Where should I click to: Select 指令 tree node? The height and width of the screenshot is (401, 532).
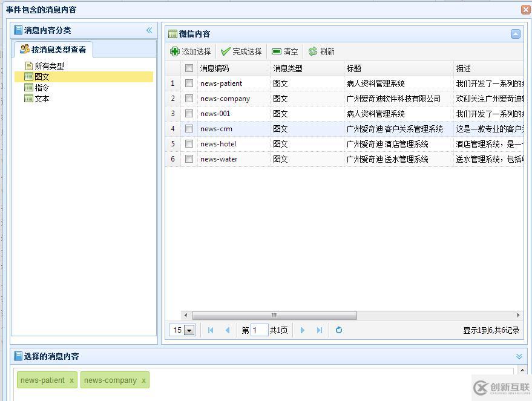tap(42, 88)
